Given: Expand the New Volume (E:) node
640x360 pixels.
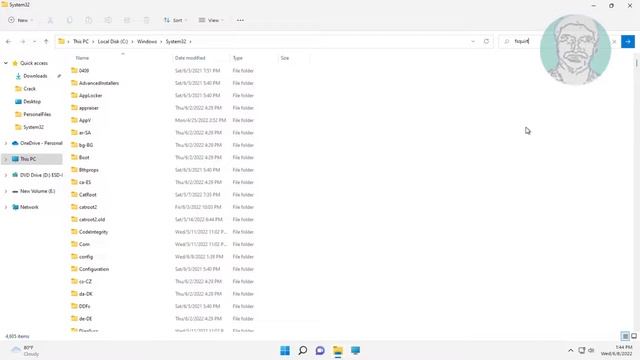Looking at the screenshot, I should [6, 191].
